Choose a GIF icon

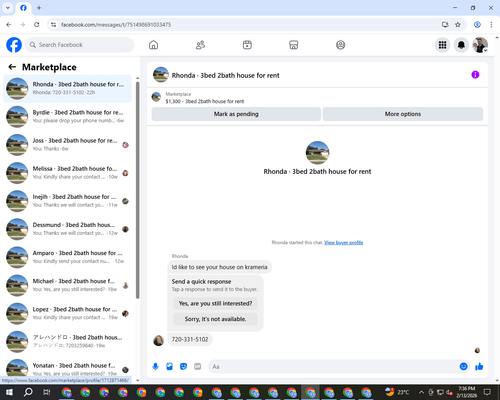tap(198, 367)
